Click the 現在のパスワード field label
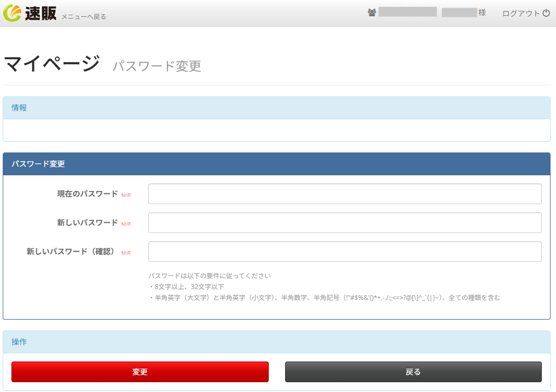Image resolution: width=556 pixels, height=392 pixels. coord(87,194)
